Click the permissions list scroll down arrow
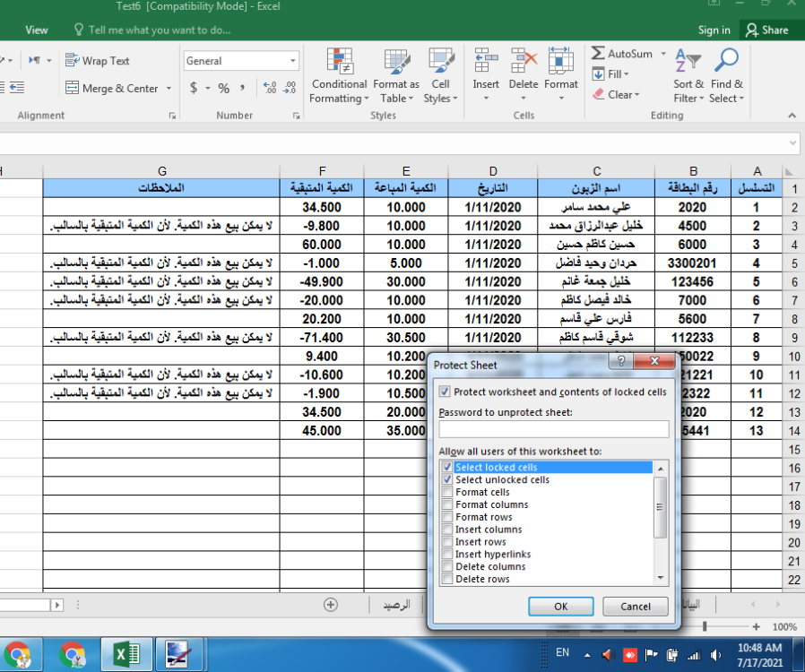Viewport: 805px width, 672px height. click(660, 578)
